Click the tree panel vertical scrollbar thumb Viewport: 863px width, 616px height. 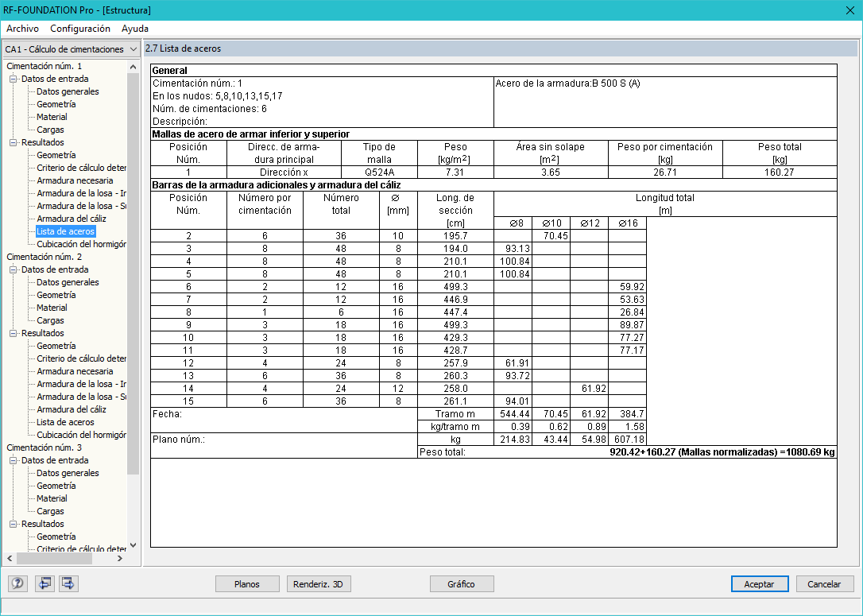point(133,273)
